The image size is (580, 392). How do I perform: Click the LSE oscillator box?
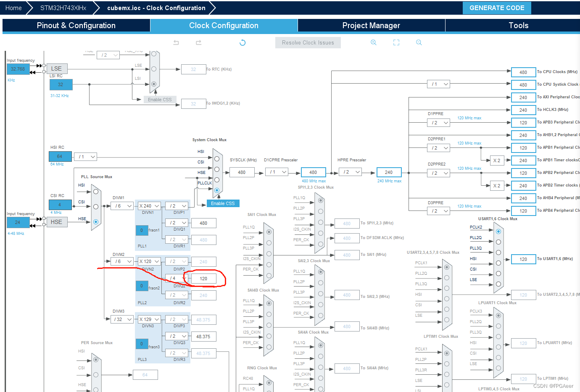click(x=56, y=68)
